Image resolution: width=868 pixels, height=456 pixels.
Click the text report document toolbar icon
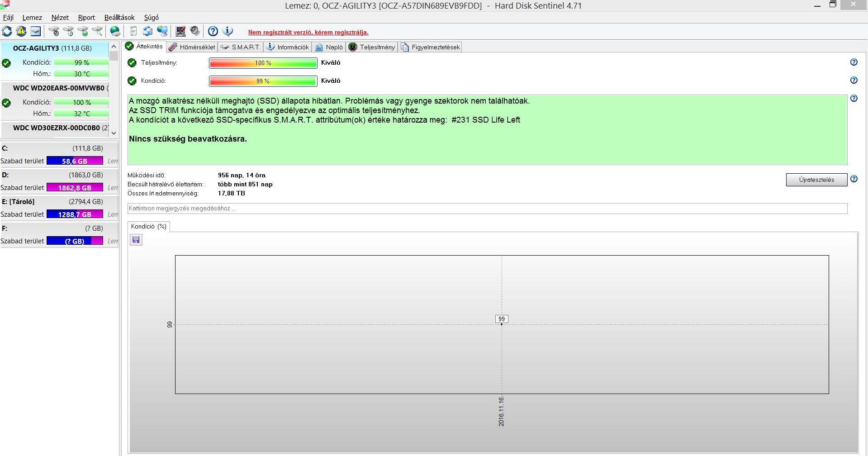[133, 31]
